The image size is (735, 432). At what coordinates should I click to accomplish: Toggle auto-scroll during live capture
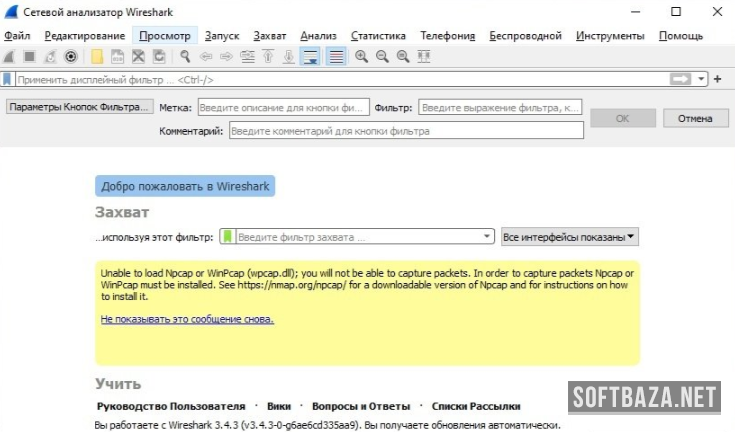pos(311,56)
